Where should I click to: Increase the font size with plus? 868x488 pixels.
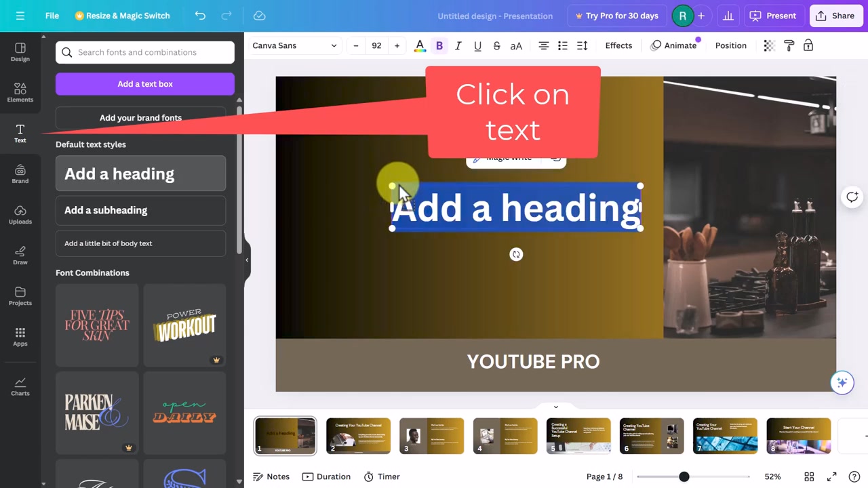pos(397,45)
